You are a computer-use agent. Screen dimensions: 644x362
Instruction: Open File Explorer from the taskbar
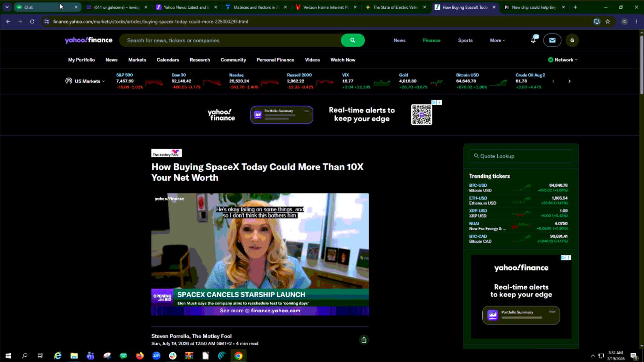click(74, 356)
